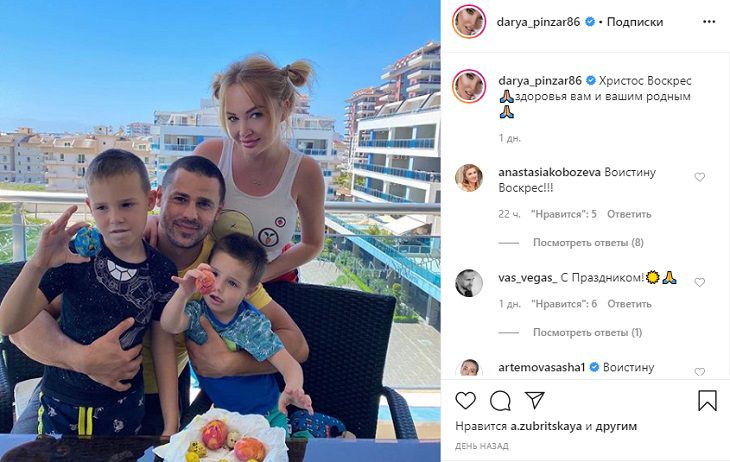
Task: Save post with bookmark icon
Action: coord(707,401)
